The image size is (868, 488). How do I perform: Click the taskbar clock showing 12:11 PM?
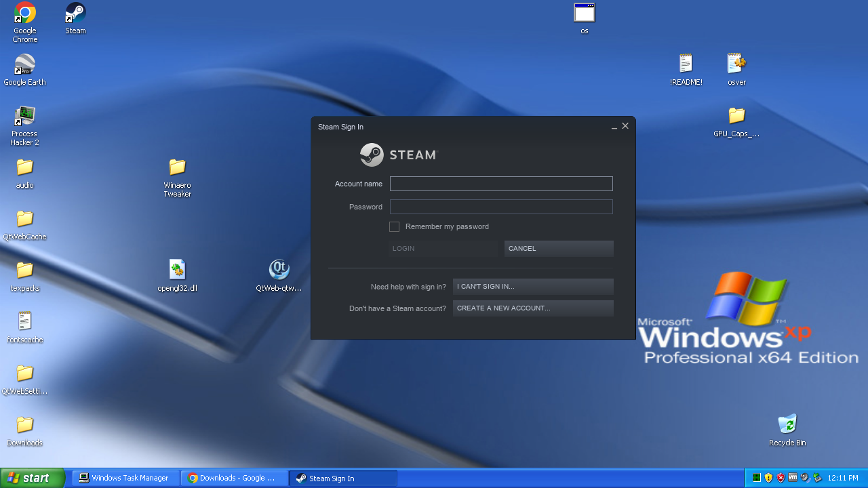tap(843, 478)
